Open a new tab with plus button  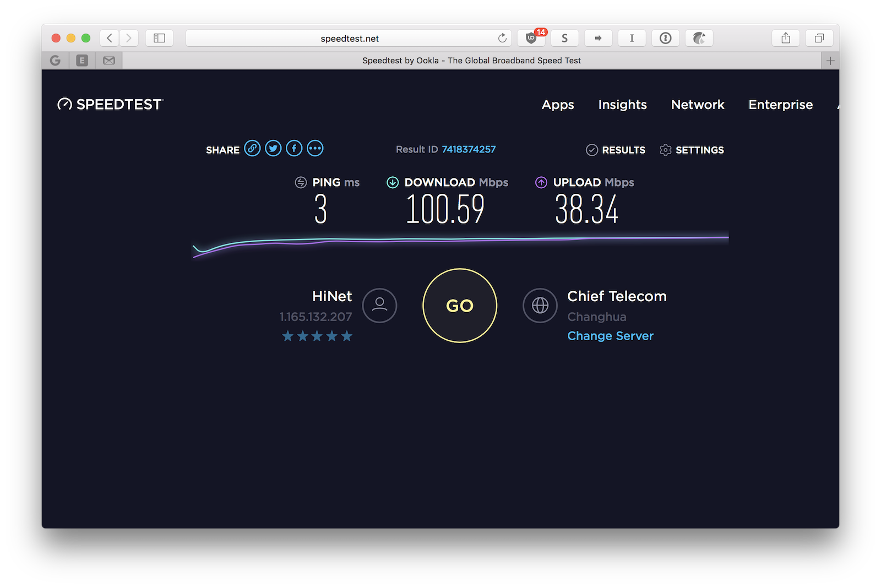tap(830, 61)
